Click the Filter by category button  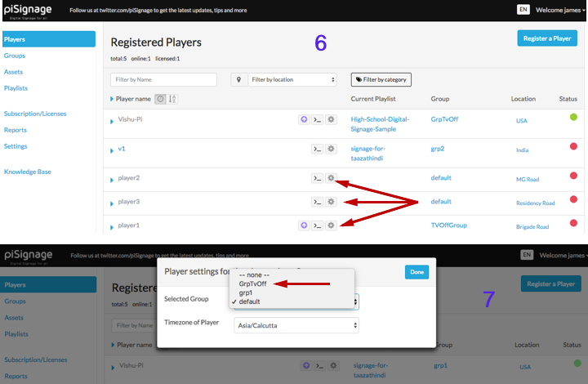tap(381, 79)
